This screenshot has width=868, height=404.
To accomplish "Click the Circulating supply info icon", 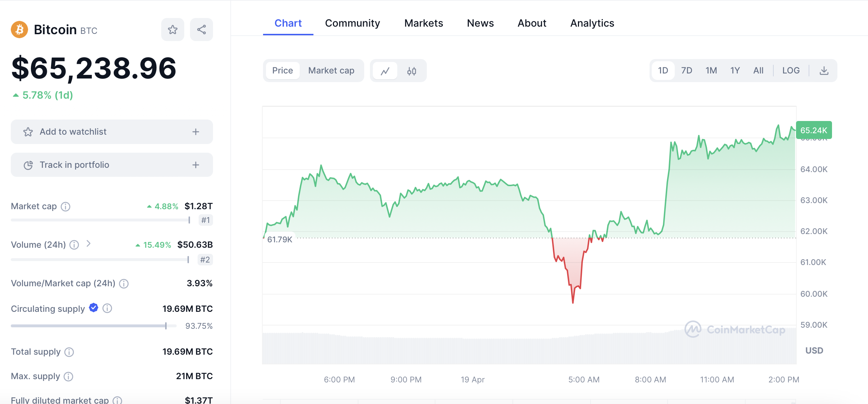I will (107, 309).
